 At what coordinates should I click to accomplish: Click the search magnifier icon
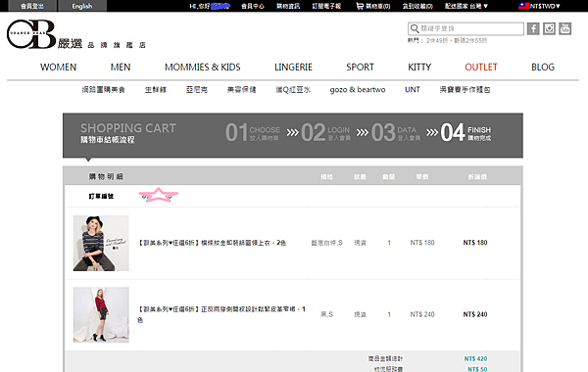pyautogui.click(x=414, y=28)
